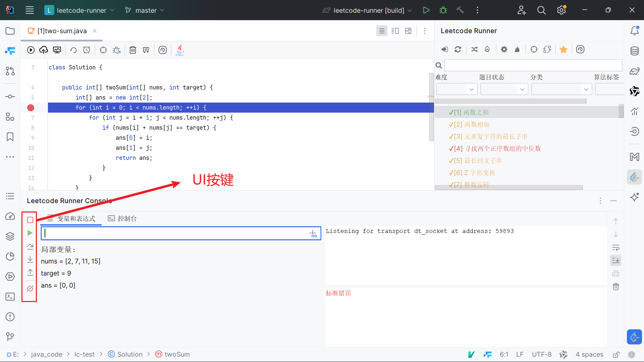Open question [2] 两数相加
Screen dimensions: 644x362
tap(469, 124)
